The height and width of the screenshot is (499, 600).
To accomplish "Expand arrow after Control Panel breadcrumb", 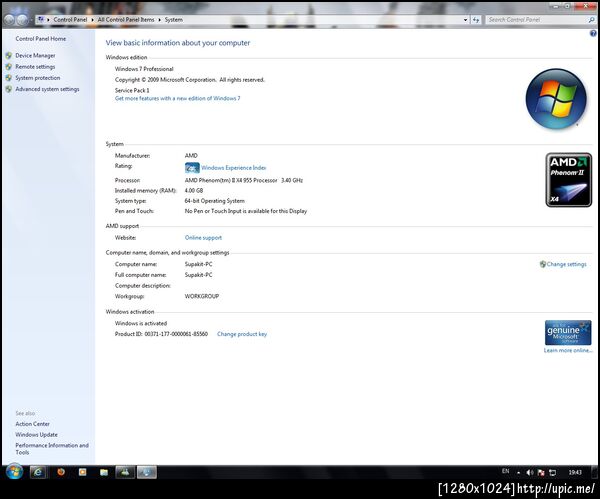I will pos(92,20).
